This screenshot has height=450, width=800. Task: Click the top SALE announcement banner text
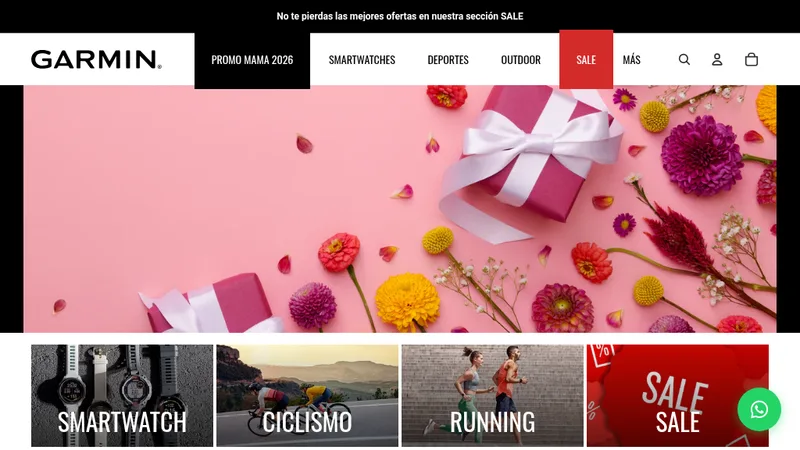[400, 16]
